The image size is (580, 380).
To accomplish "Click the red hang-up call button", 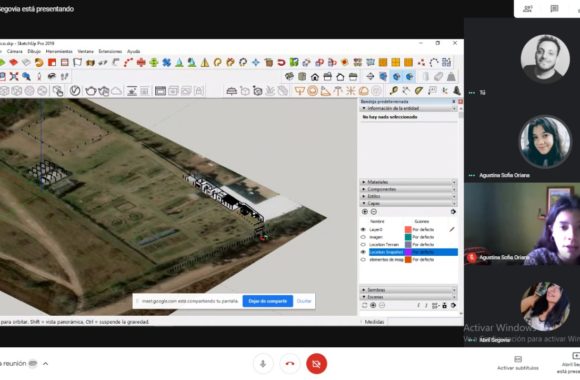I will [x=290, y=364].
